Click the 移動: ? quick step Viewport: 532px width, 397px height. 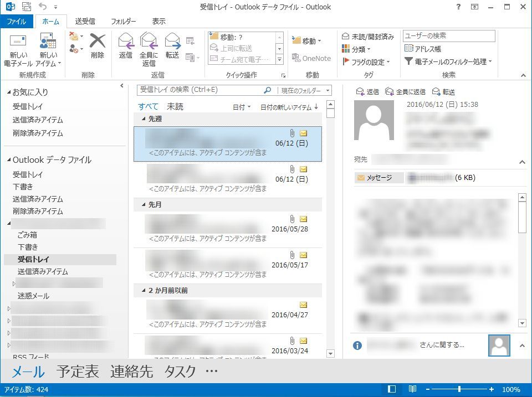[242, 37]
